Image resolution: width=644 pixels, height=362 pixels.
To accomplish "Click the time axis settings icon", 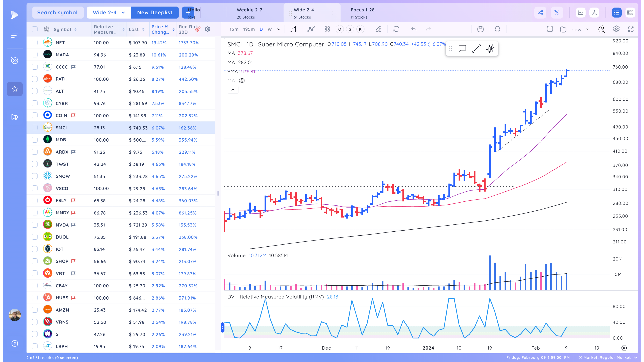I will (x=624, y=348).
